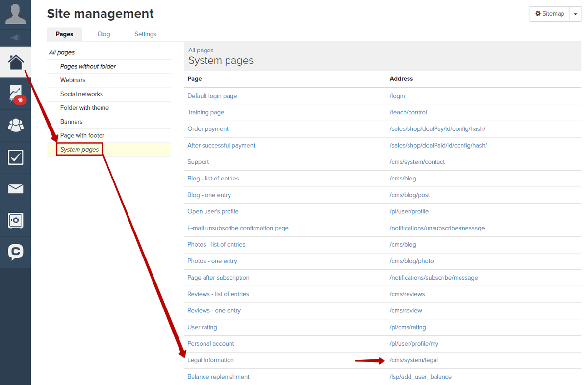
Task: Open the Page with footer folder
Action: click(x=82, y=136)
